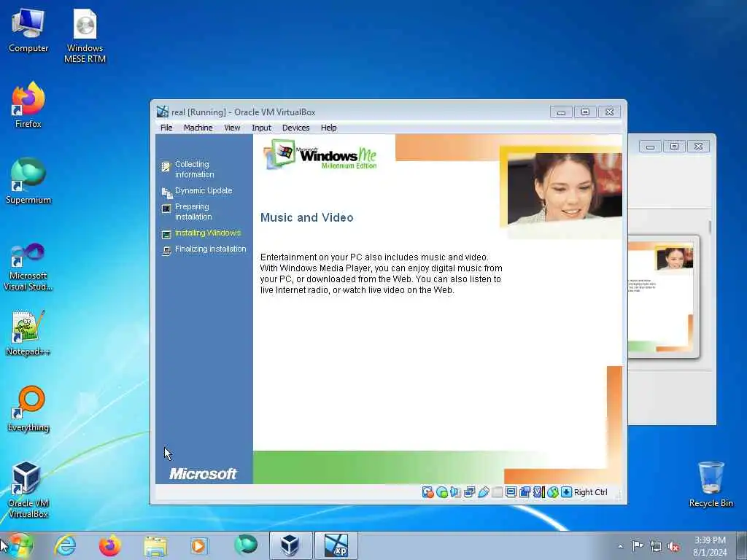Image resolution: width=747 pixels, height=560 pixels.
Task: Switch to the VirtualBox Manager taskbar button
Action: coord(290,545)
